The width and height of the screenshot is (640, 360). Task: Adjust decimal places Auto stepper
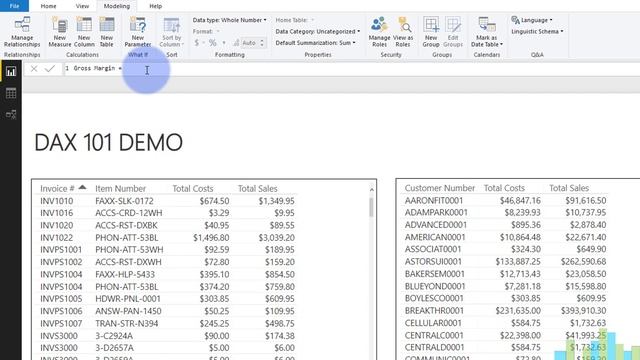pos(262,42)
